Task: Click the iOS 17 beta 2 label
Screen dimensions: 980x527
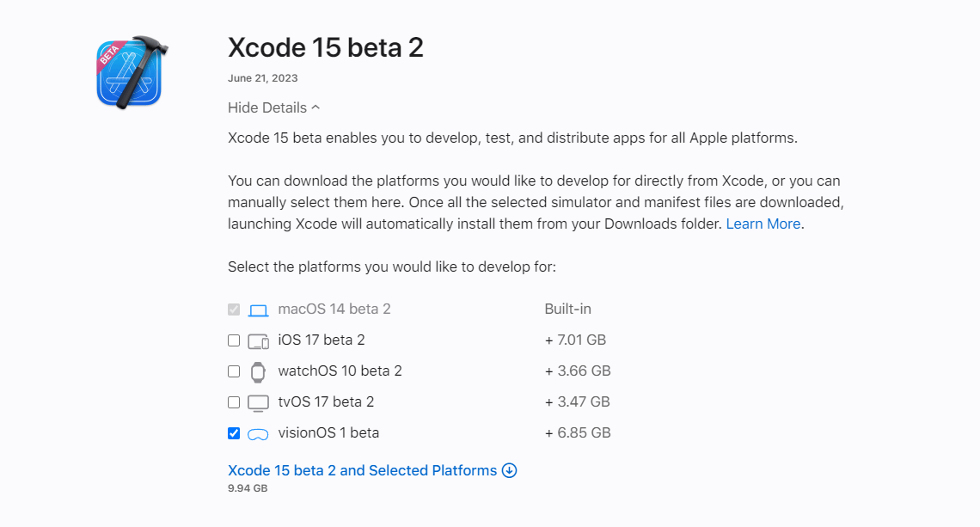Action: tap(322, 340)
